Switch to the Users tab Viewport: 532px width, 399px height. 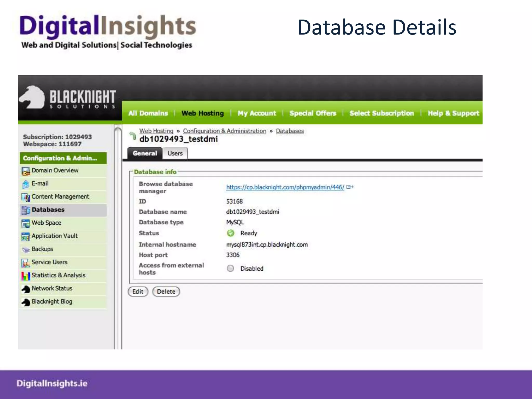pos(175,153)
